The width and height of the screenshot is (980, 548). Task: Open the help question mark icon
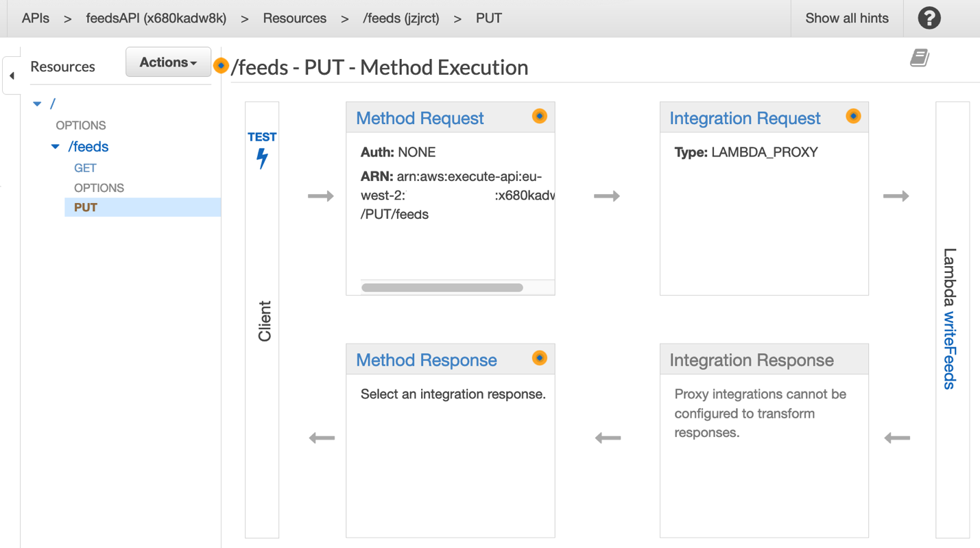point(929,19)
